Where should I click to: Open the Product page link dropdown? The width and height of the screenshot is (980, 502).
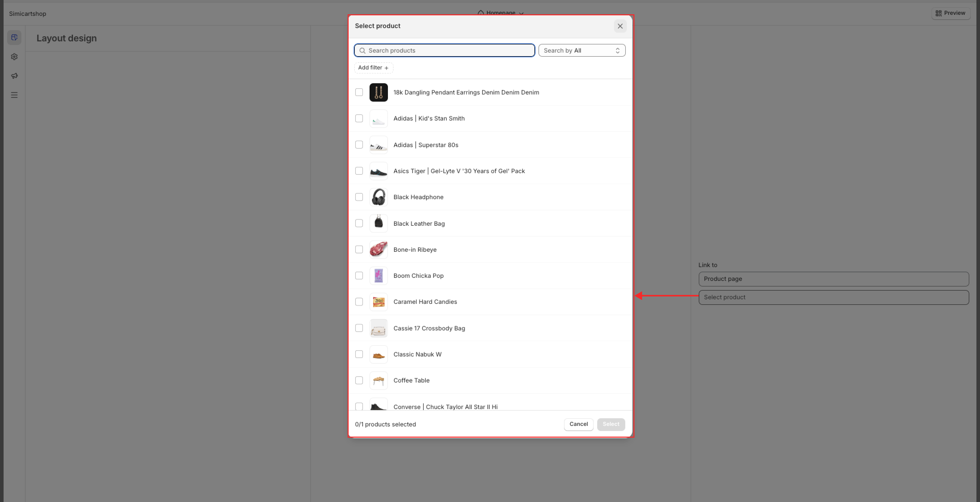833,279
